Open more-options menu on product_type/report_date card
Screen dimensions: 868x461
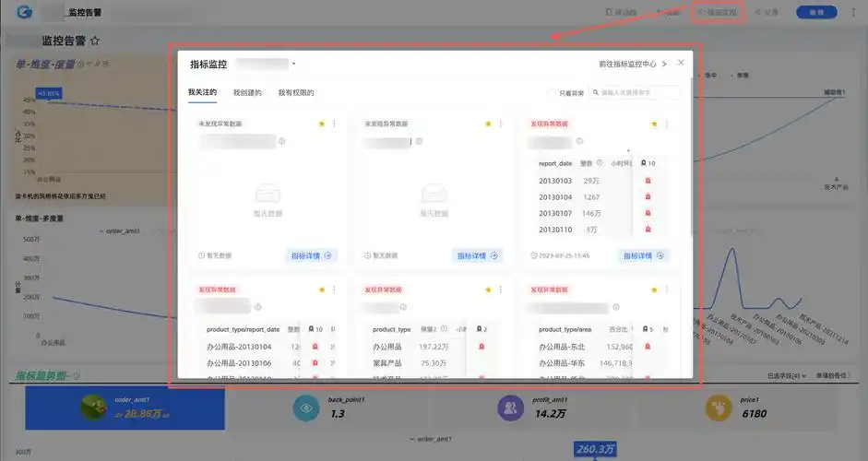click(x=334, y=290)
